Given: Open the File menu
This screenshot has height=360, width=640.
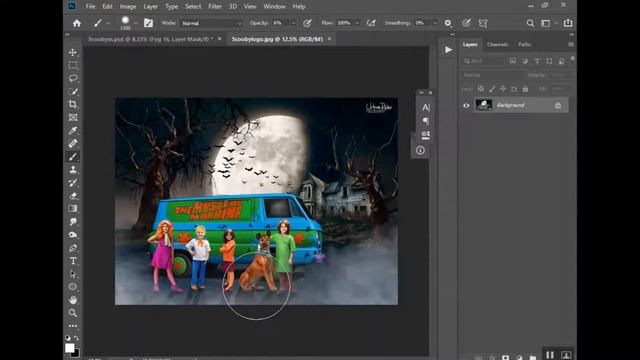Looking at the screenshot, I should click(x=90, y=7).
